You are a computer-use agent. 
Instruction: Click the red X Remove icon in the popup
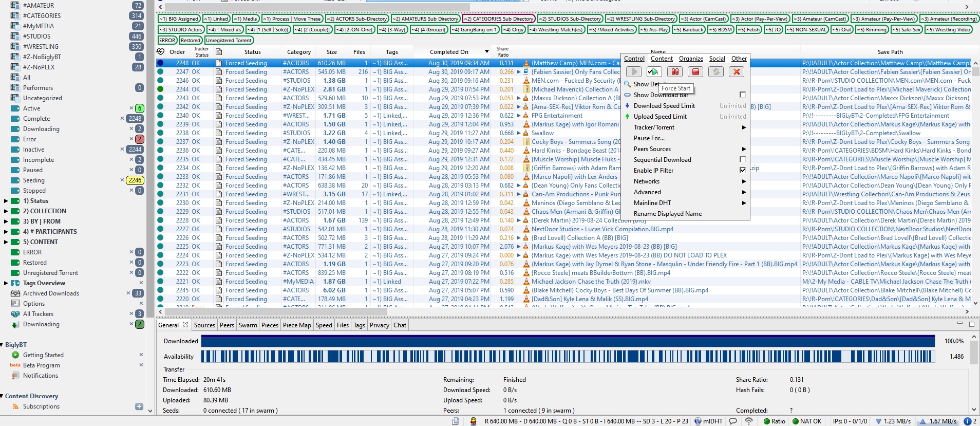pyautogui.click(x=737, y=72)
